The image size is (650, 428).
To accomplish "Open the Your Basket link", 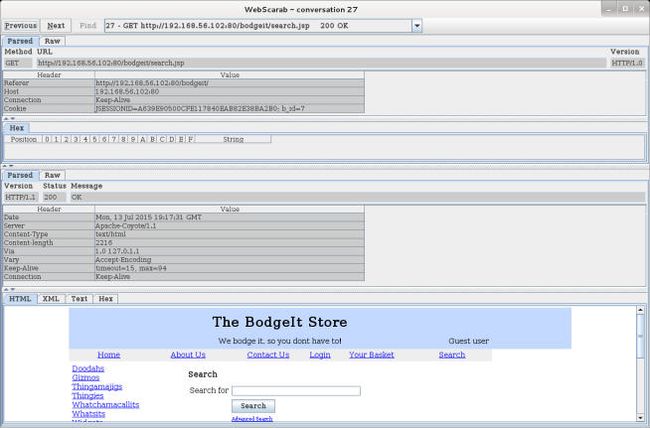I will pyautogui.click(x=371, y=355).
